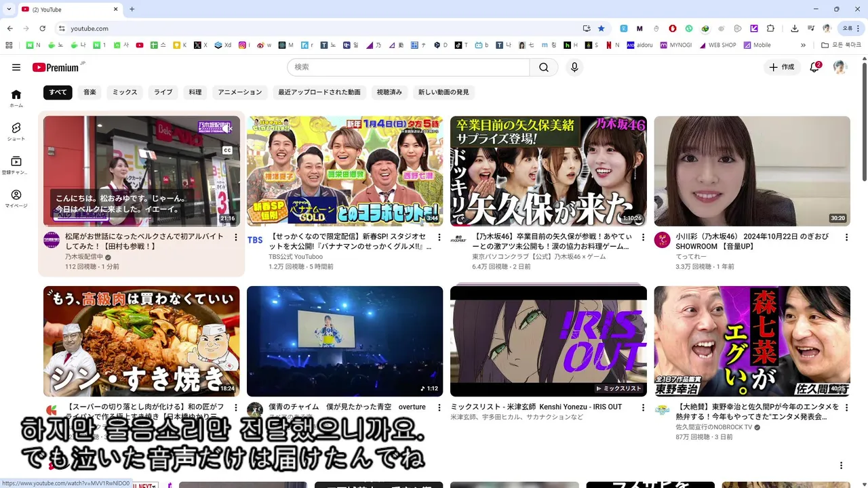Open the tab search dropdown arrow
This screenshot has width=868, height=488.
point(7,9)
